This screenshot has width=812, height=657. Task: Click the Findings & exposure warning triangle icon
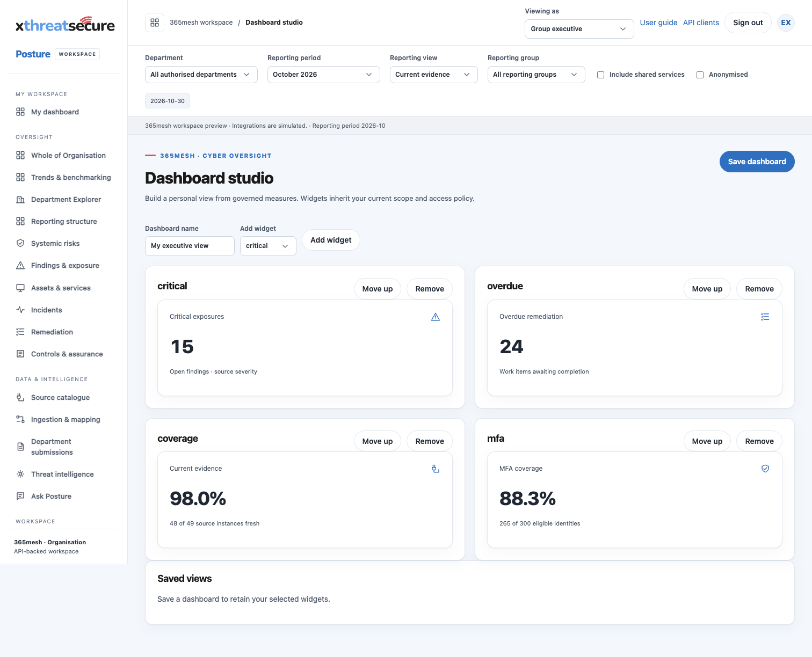[20, 265]
